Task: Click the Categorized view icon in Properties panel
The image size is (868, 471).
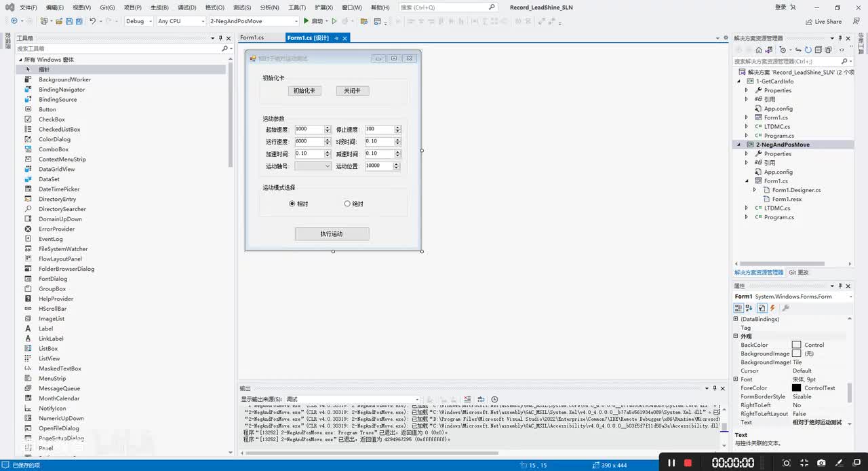Action: [738, 307]
